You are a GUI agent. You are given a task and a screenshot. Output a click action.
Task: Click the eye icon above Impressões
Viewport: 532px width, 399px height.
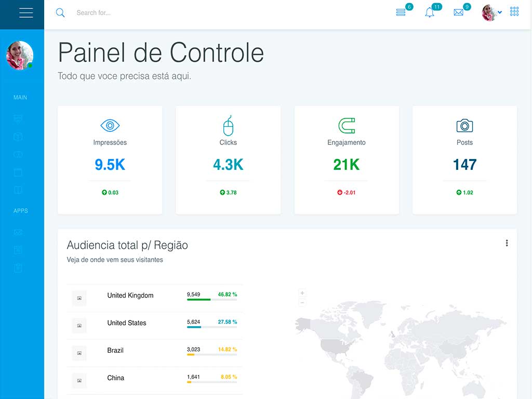pos(110,125)
